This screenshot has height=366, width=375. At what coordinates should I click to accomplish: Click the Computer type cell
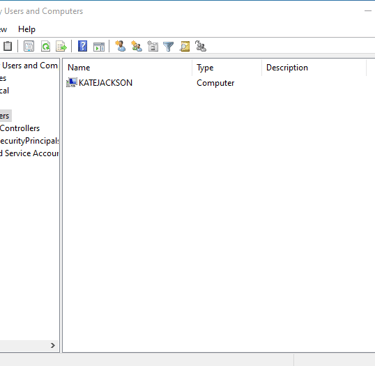coord(215,83)
